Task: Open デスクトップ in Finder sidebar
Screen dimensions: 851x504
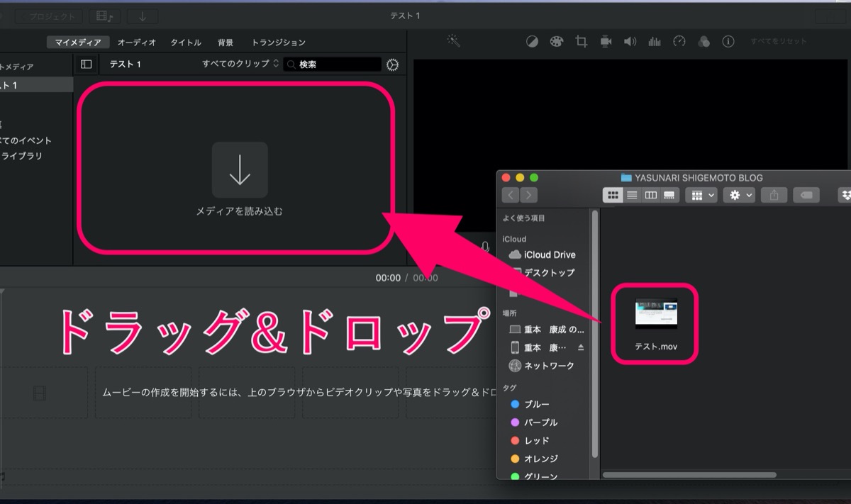Action: [543, 272]
